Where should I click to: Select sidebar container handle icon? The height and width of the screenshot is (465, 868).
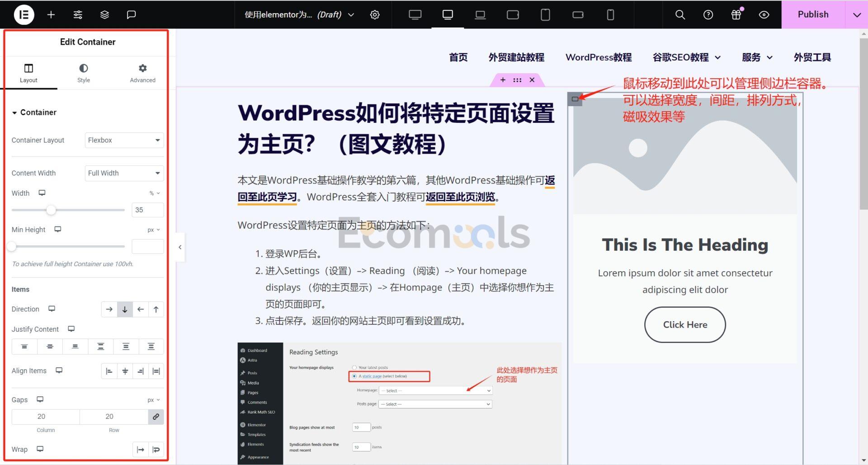click(x=575, y=99)
